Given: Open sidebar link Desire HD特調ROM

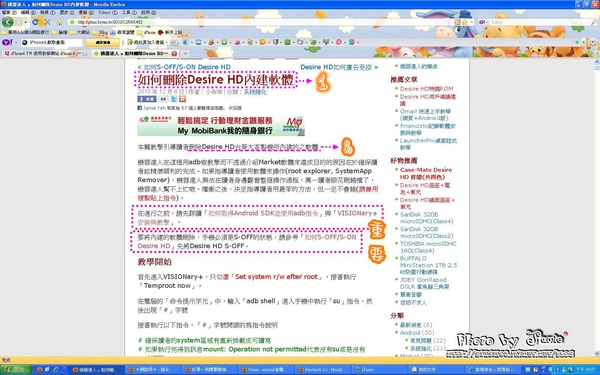Looking at the screenshot, I should point(427,89).
